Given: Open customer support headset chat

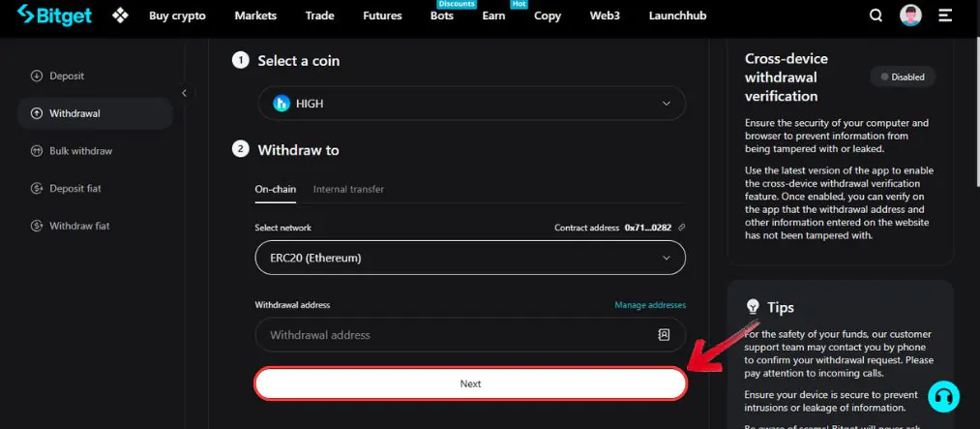Looking at the screenshot, I should (943, 396).
